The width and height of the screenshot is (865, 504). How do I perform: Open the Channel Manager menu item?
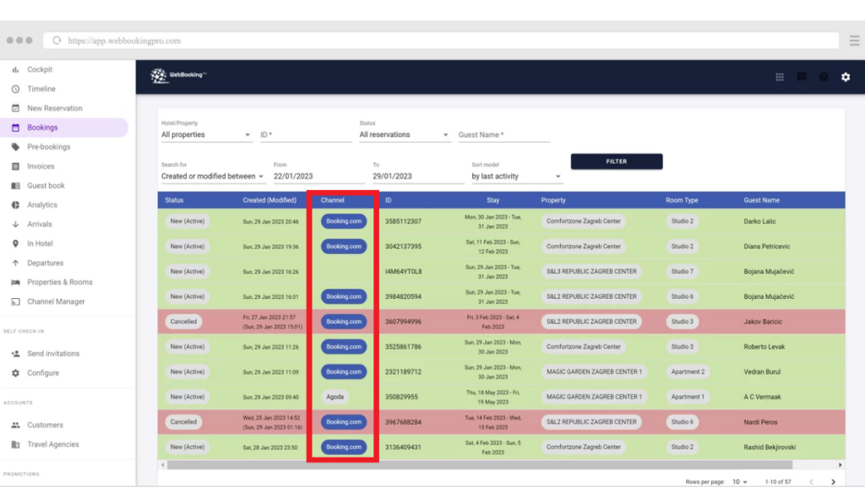56,302
